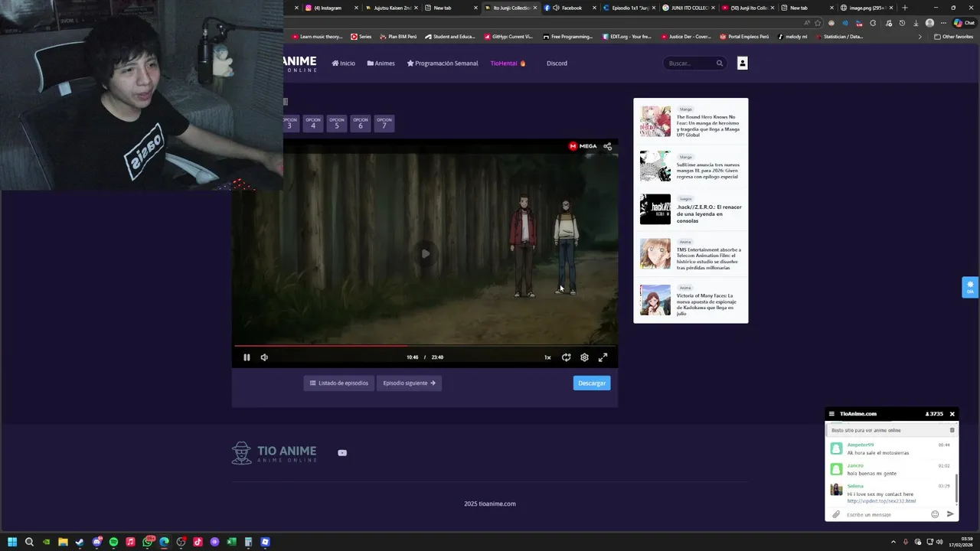Select server Opcion 6
The image size is (980, 551).
coord(361,123)
